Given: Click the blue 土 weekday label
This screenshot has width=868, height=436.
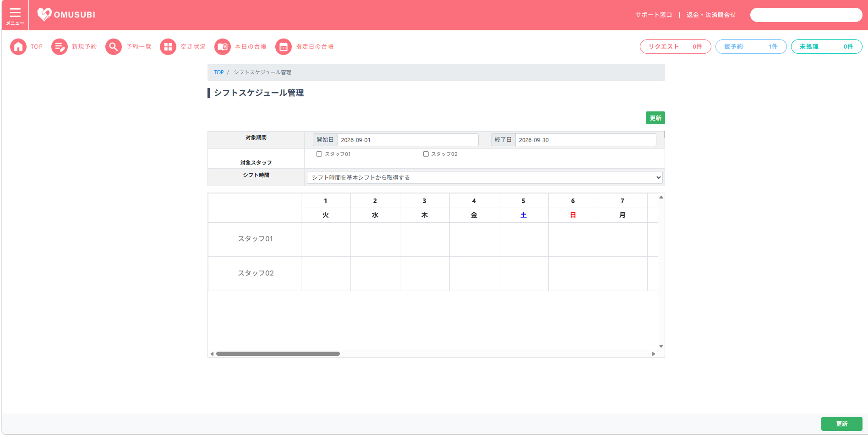Looking at the screenshot, I should pos(524,215).
